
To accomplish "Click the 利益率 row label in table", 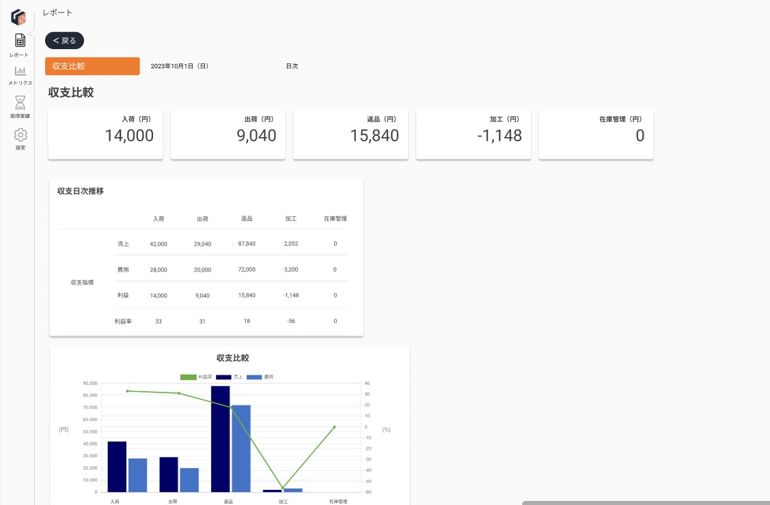I will click(x=123, y=321).
